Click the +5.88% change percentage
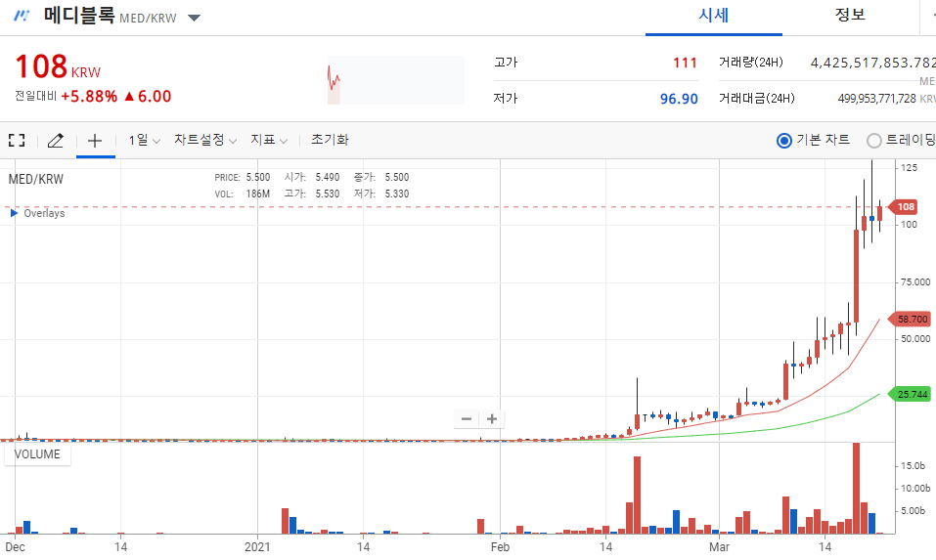 89,97
